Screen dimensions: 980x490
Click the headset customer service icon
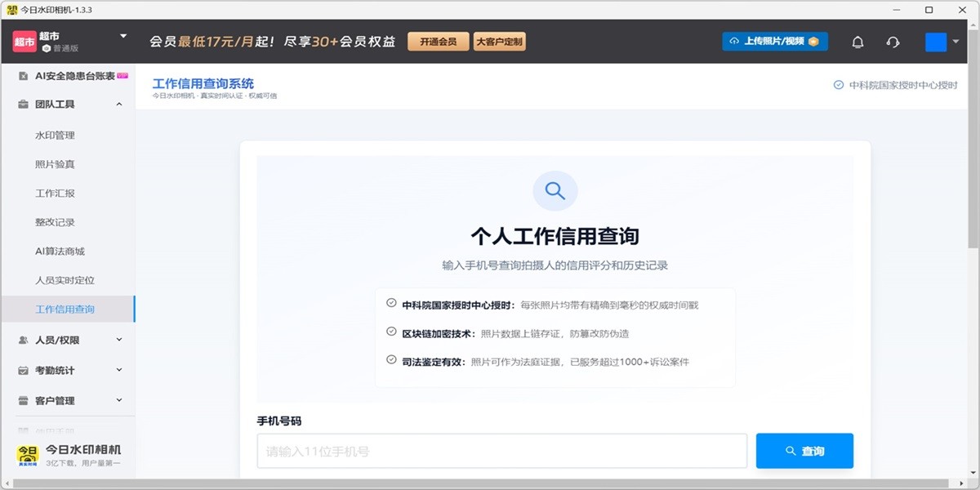coord(893,41)
